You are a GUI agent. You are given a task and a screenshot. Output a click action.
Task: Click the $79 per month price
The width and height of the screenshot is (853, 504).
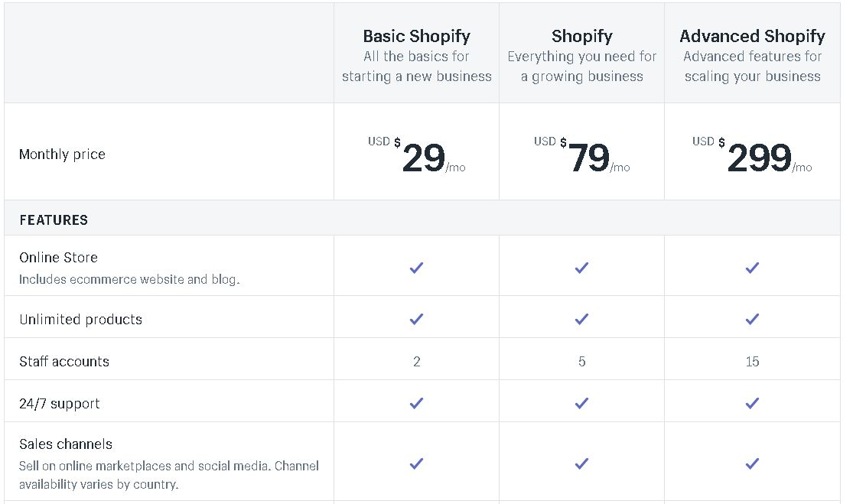coord(582,156)
